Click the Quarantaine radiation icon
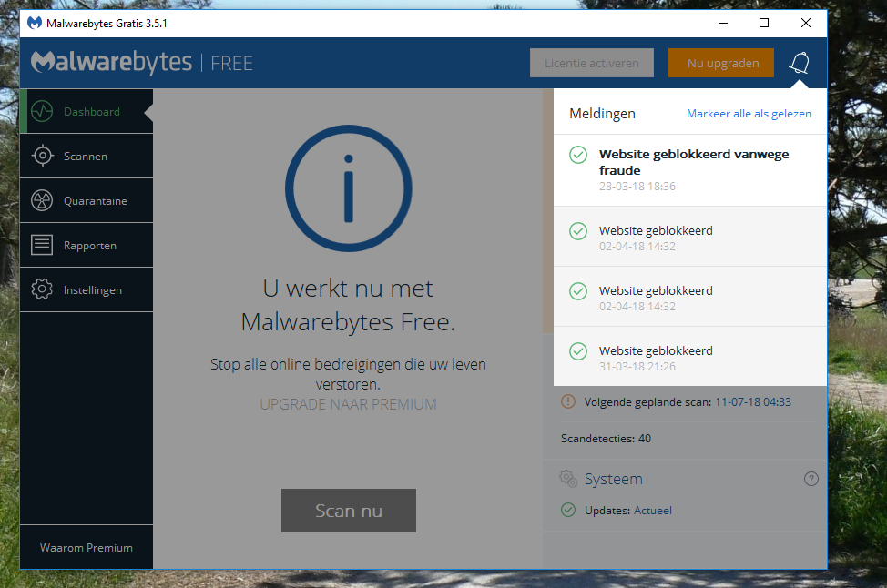887x588 pixels. tap(42, 200)
